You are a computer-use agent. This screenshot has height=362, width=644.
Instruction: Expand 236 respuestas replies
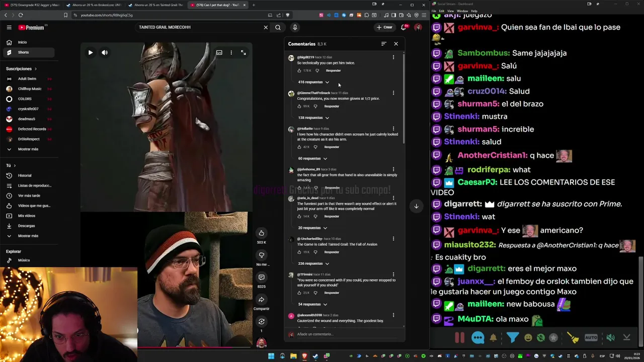(313, 263)
